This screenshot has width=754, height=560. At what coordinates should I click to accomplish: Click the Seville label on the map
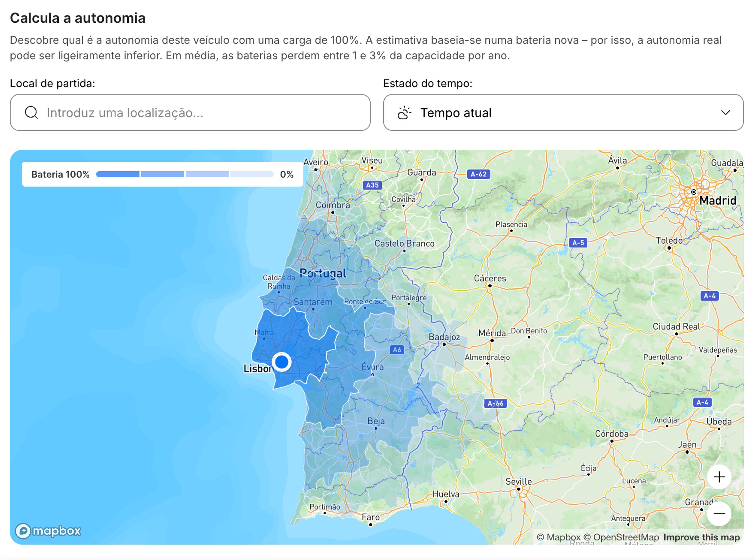tap(518, 481)
